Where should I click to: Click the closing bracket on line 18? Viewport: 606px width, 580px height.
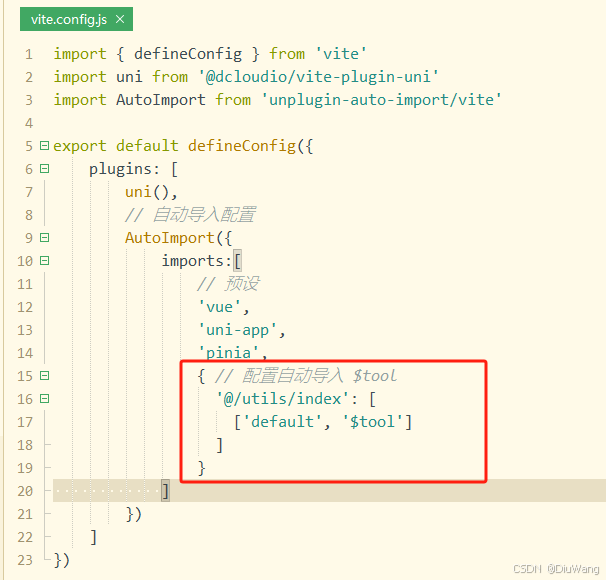pos(220,445)
